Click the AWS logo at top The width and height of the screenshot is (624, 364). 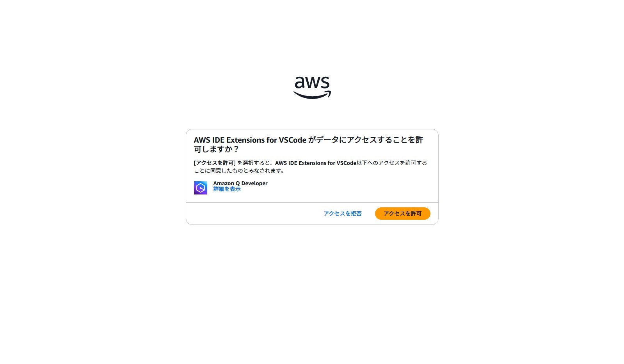(x=312, y=88)
